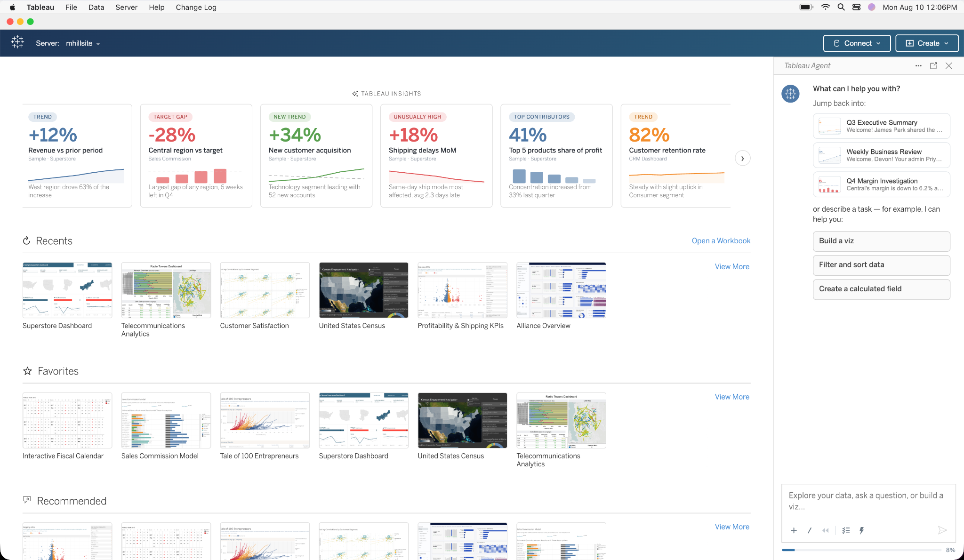Open Sales Commission Model thumbnail
The image size is (964, 560).
coord(166,420)
